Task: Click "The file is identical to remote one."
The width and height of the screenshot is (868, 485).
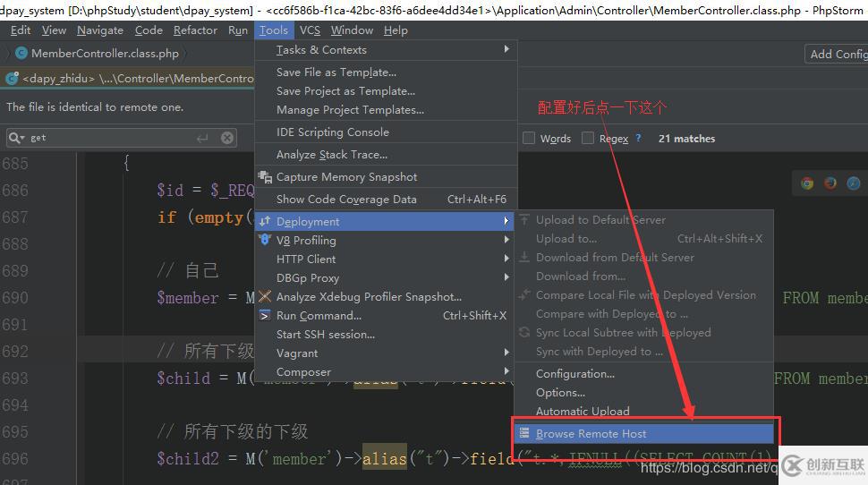Action: (x=95, y=106)
